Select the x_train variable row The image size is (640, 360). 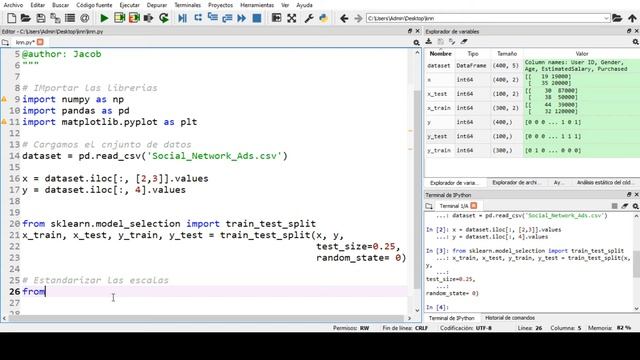pyautogui.click(x=532, y=108)
